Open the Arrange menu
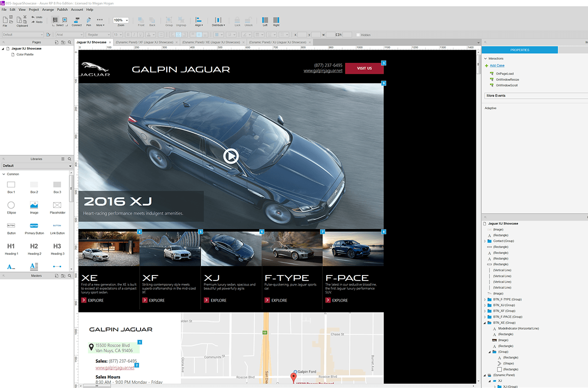 (48, 10)
